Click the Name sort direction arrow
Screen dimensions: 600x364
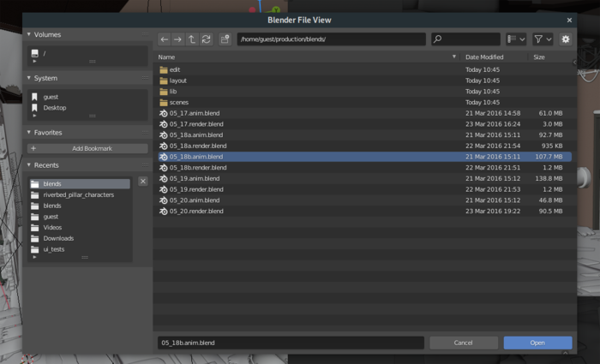click(x=454, y=57)
